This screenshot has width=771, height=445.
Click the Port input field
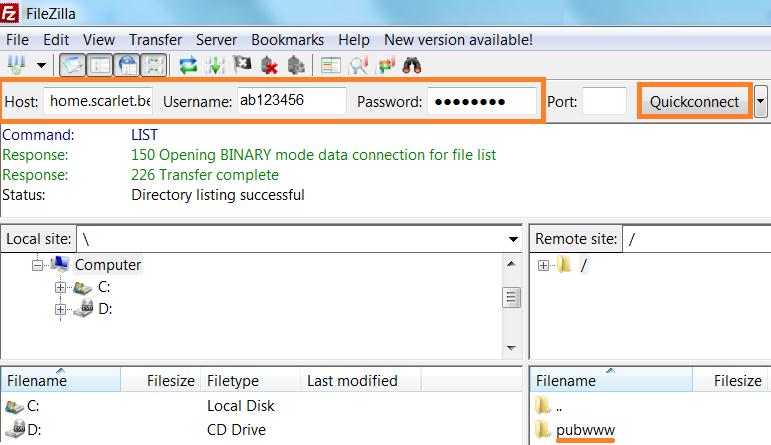point(604,101)
